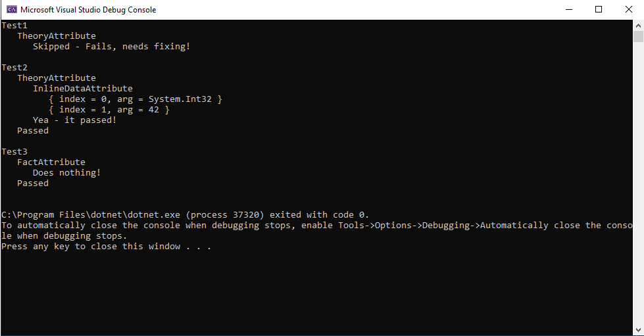Click 'Press any key to close this window' text
This screenshot has height=336, width=644.
(x=106, y=247)
